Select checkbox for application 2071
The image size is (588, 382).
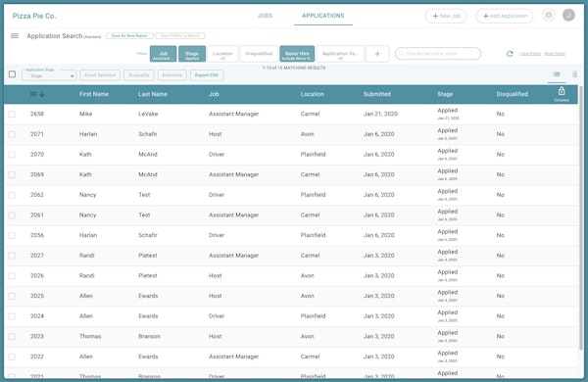[12, 134]
